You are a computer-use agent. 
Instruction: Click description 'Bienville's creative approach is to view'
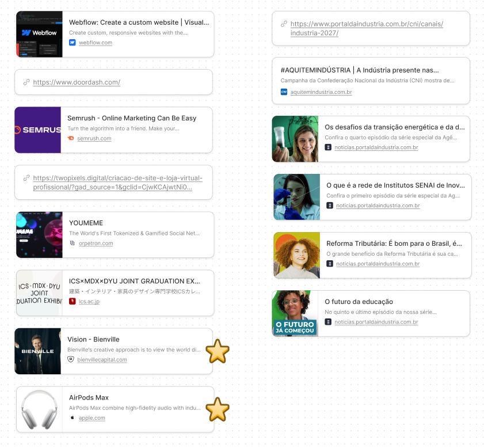[134, 350]
